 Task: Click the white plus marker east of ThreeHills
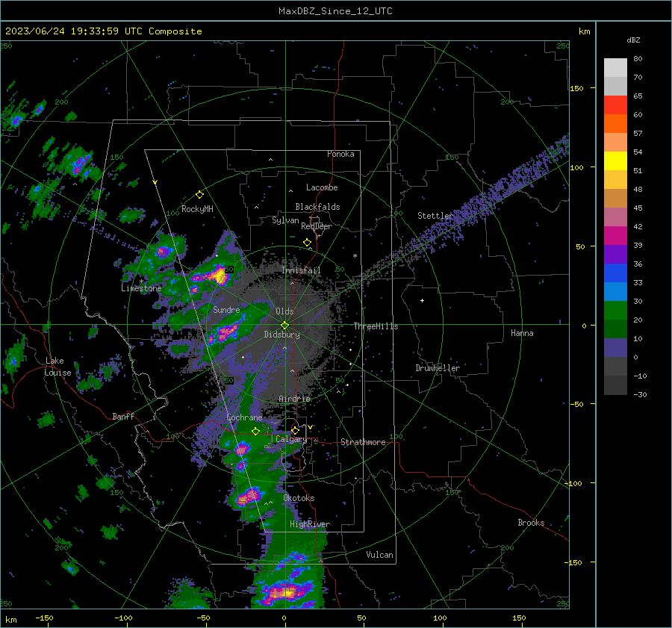pos(422,300)
